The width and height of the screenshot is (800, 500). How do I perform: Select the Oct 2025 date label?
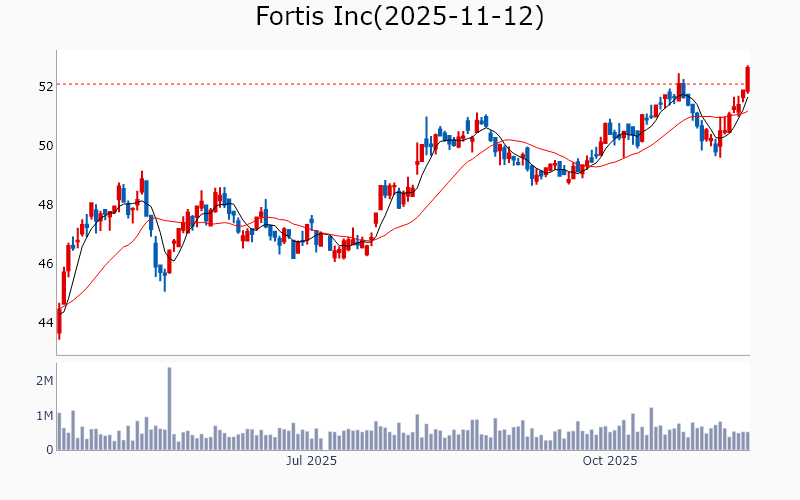pos(610,461)
